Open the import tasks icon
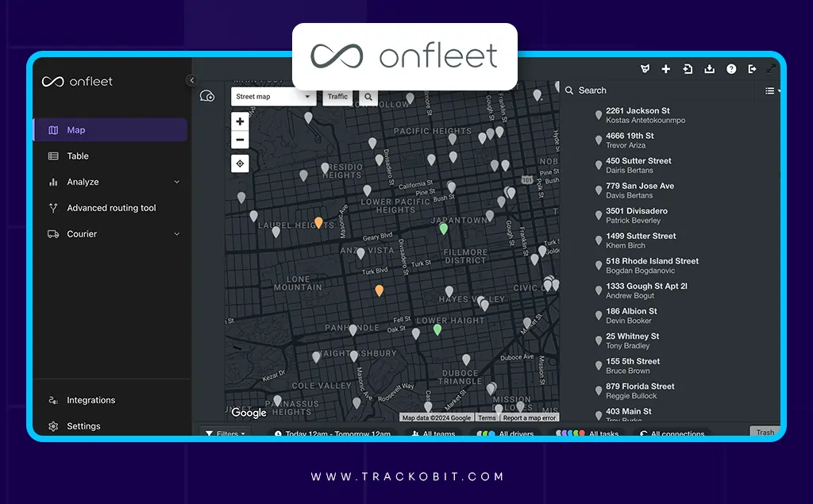Screen dimensions: 813x504 (x=688, y=69)
